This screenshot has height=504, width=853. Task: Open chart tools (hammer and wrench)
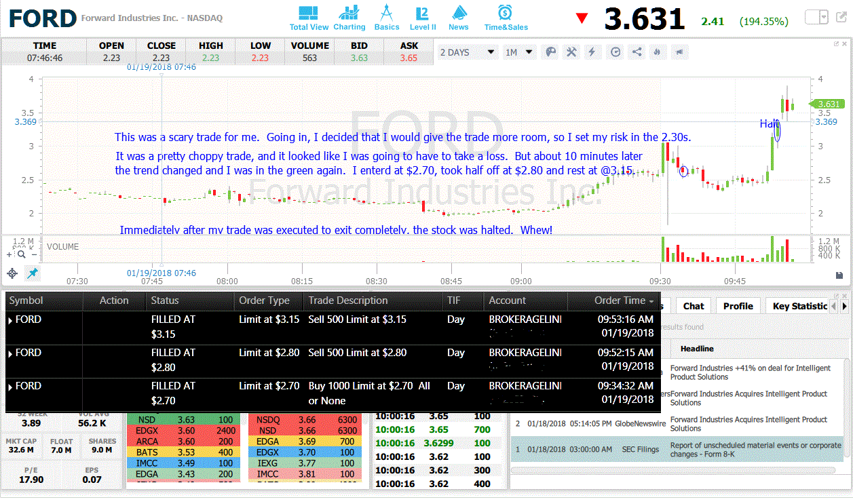tap(571, 52)
